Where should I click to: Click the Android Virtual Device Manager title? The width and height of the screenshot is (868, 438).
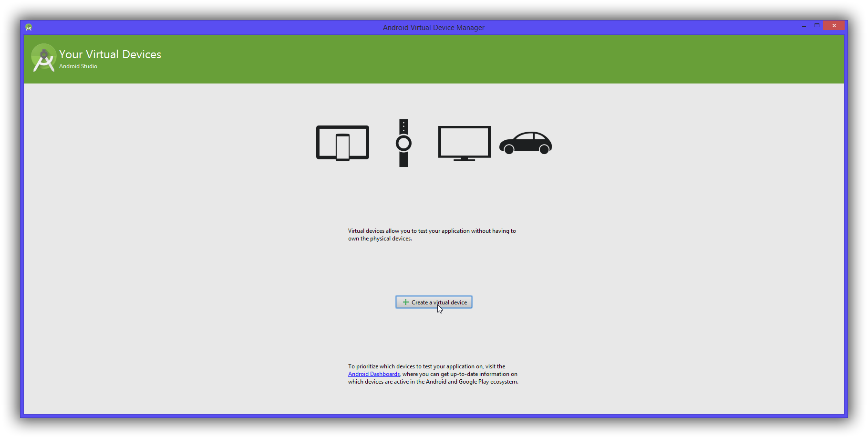point(434,28)
